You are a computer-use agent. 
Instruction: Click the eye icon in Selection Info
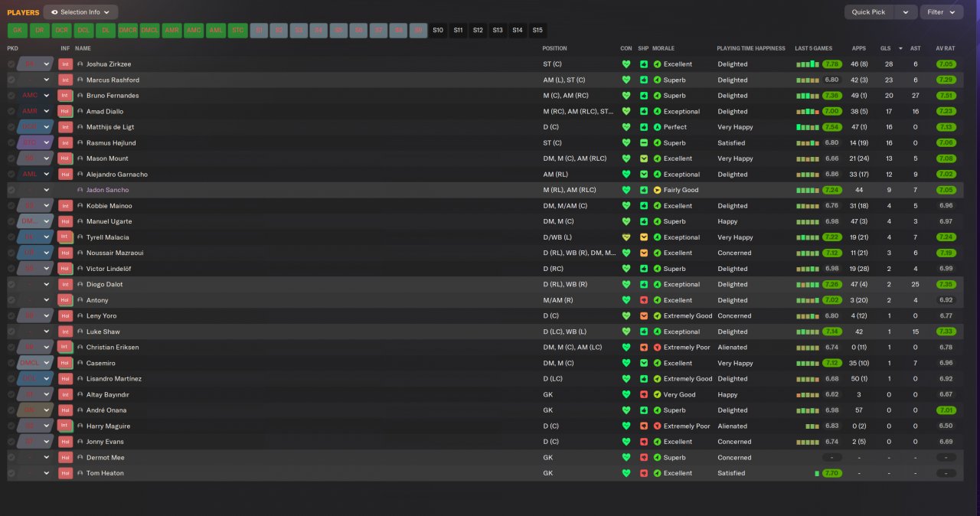click(54, 12)
